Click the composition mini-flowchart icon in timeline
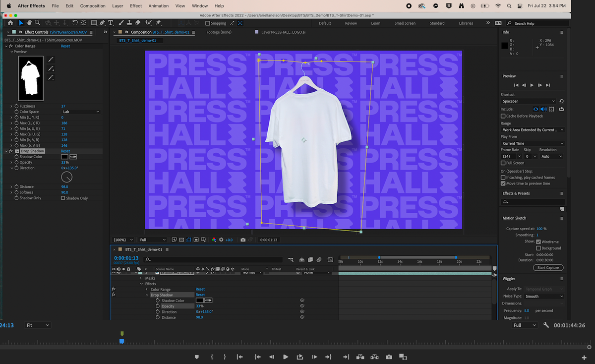This screenshot has width=595, height=364. (290, 259)
